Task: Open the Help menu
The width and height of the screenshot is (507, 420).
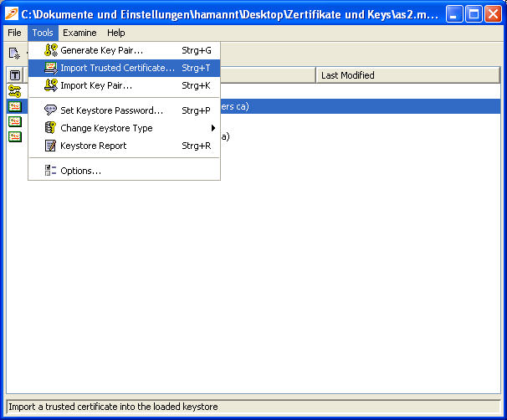Action: 116,33
